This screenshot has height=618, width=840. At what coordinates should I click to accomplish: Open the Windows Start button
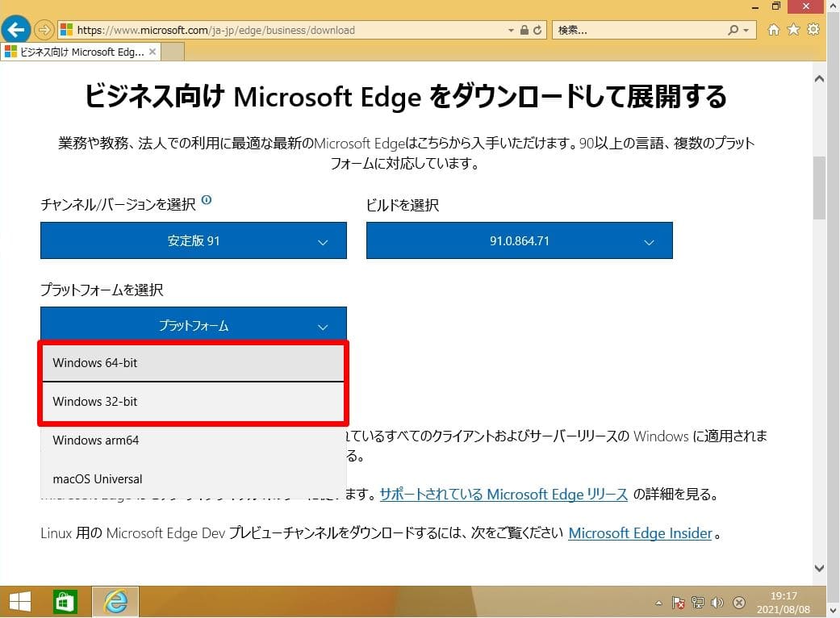[x=20, y=602]
